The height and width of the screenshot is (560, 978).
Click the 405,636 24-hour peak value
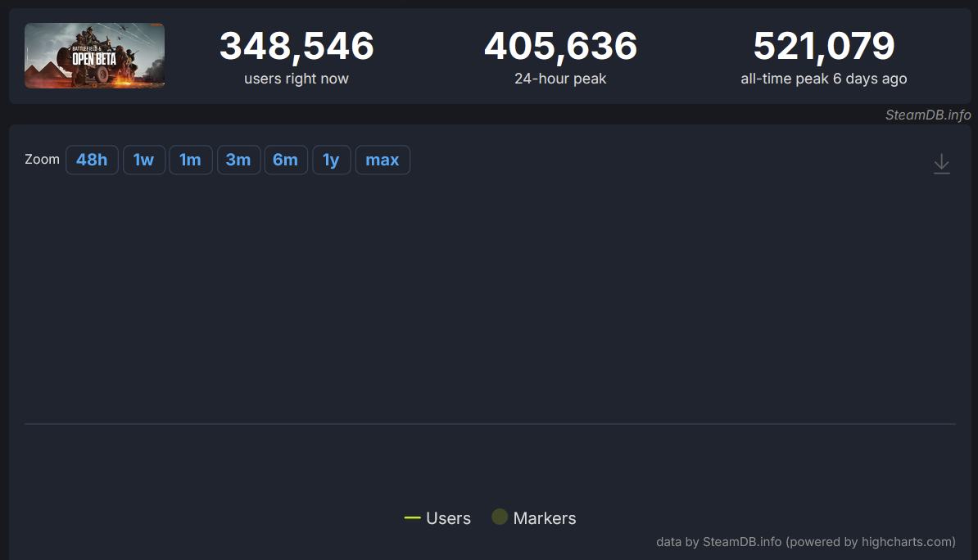pyautogui.click(x=561, y=46)
